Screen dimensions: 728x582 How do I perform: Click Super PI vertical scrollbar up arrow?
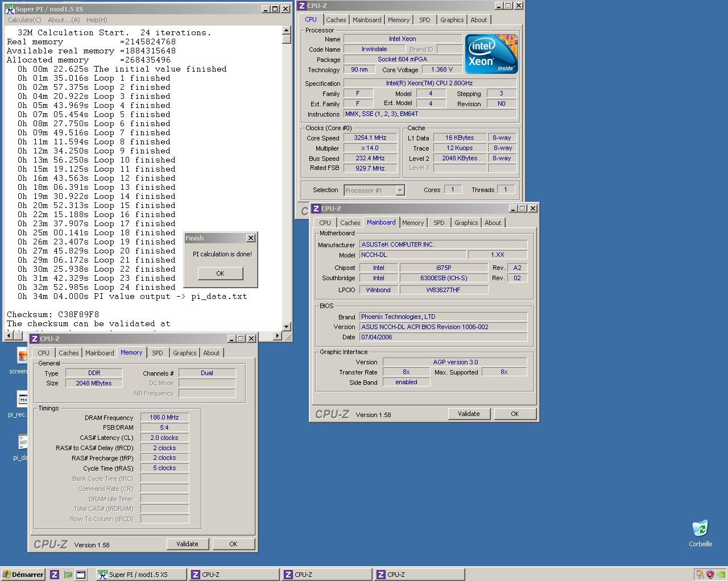click(287, 31)
